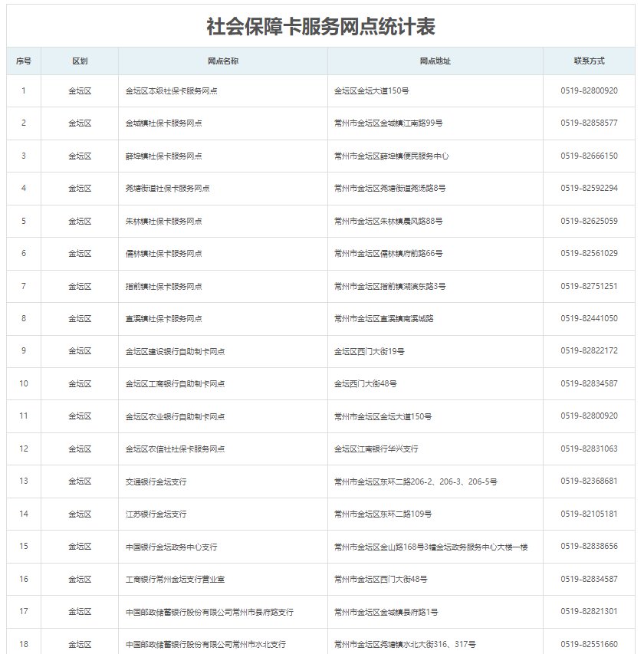Select the 交通银行金坛支行 entry
This screenshot has width=644, height=654.
point(156,481)
